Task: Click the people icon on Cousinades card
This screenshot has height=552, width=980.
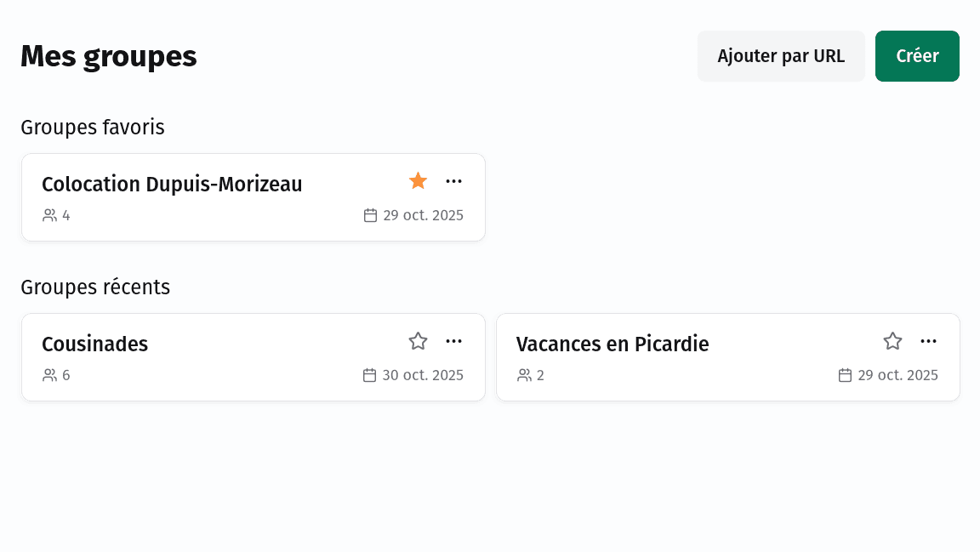Action: click(x=49, y=375)
